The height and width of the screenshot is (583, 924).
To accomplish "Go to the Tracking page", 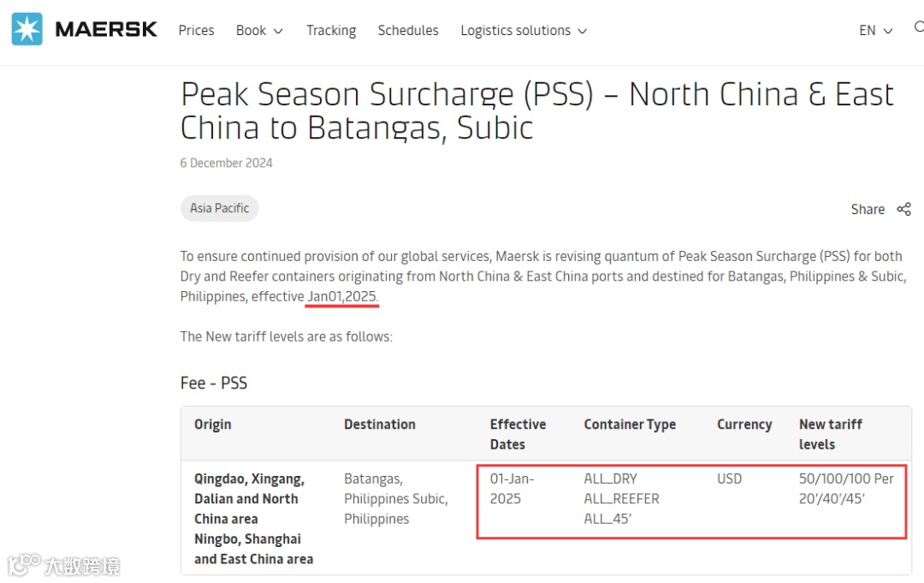I will click(x=331, y=30).
